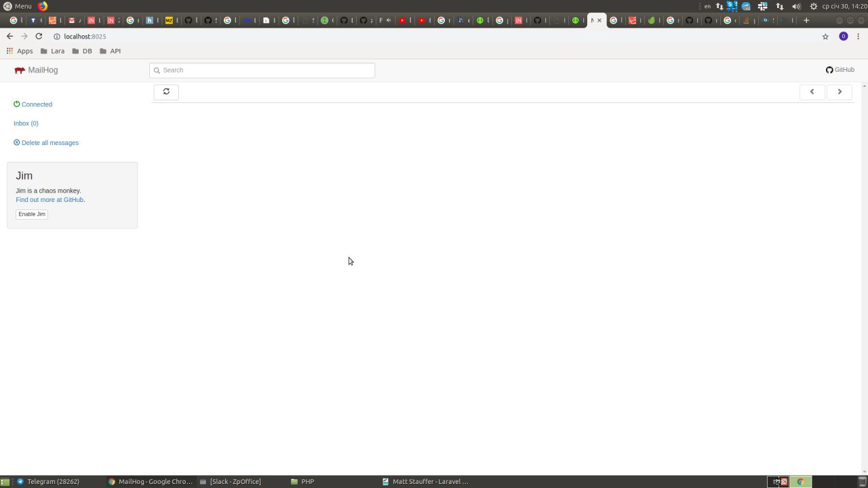Click the Connected status link
Screen dimensions: 868x488
tap(33, 104)
